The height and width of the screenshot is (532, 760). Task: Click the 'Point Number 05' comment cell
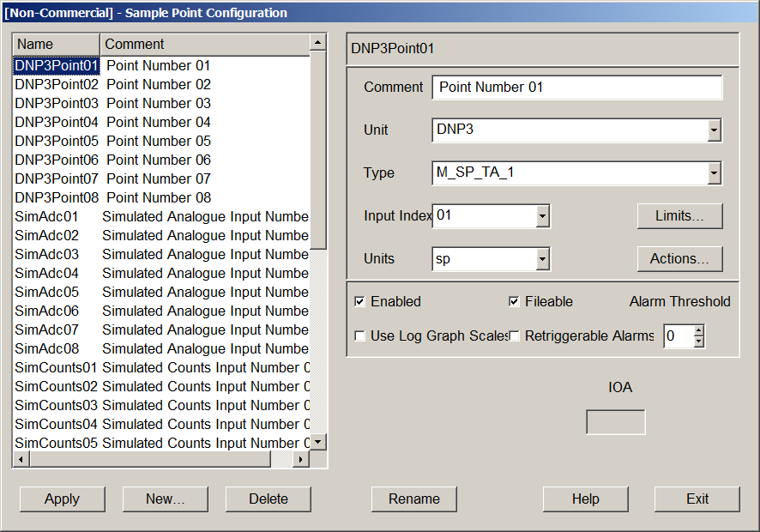pos(159,141)
